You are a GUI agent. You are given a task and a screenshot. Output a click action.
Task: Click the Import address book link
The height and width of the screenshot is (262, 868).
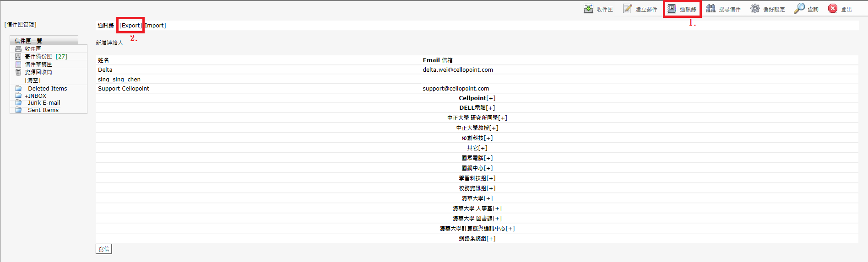point(155,26)
